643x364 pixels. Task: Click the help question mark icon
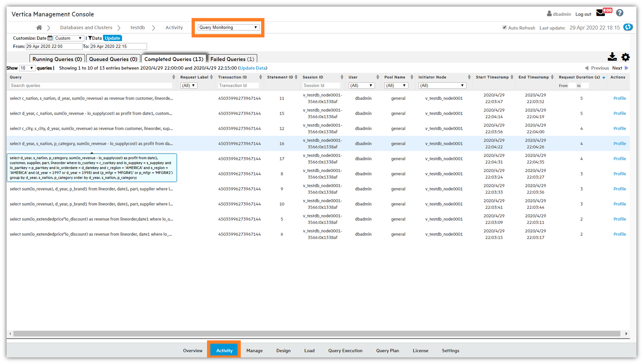tap(619, 13)
